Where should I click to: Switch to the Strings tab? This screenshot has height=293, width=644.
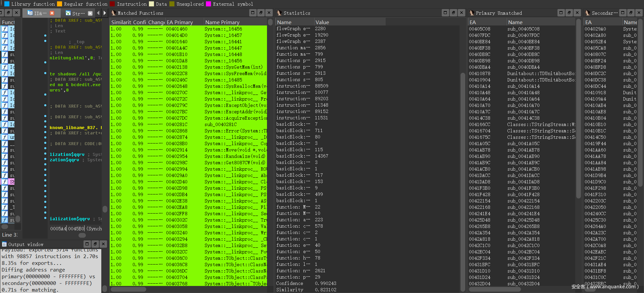click(75, 13)
